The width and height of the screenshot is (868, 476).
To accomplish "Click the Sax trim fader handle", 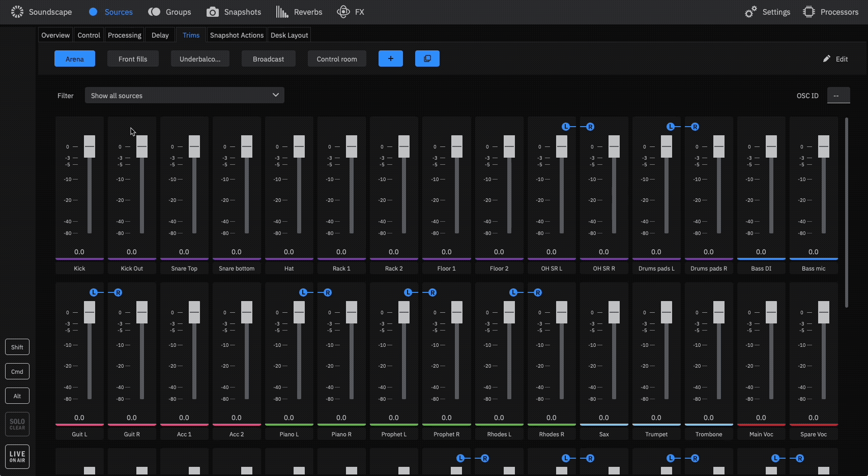I will (x=614, y=312).
